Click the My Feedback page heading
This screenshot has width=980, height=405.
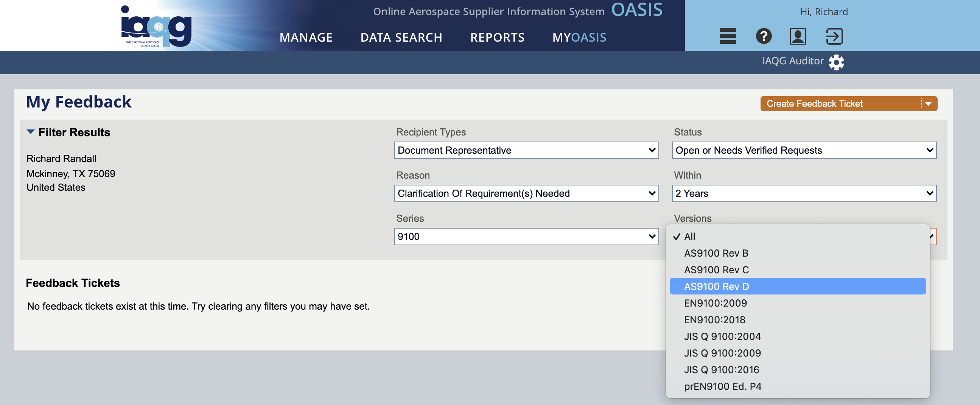tap(79, 102)
